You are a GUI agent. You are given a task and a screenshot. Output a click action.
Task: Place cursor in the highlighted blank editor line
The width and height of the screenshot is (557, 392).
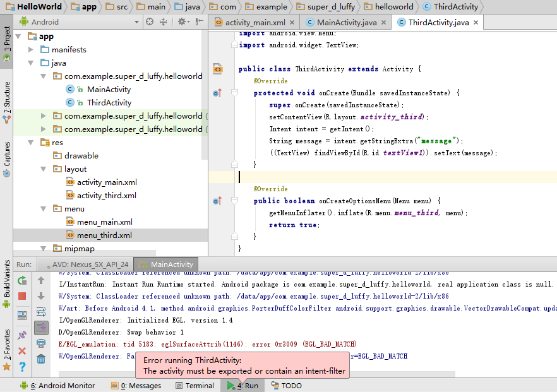coord(383,177)
